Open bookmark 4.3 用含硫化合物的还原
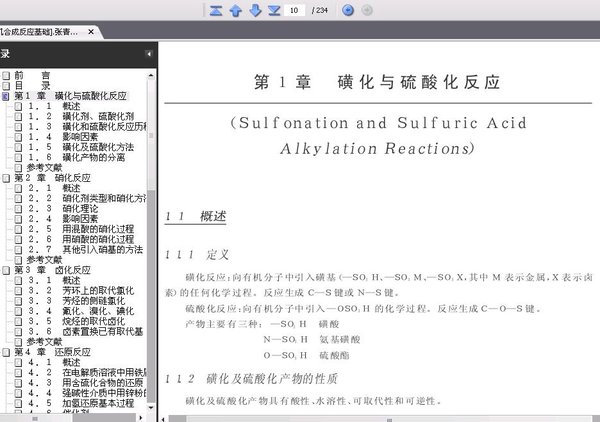This screenshot has width=600, height=422. 85,383
